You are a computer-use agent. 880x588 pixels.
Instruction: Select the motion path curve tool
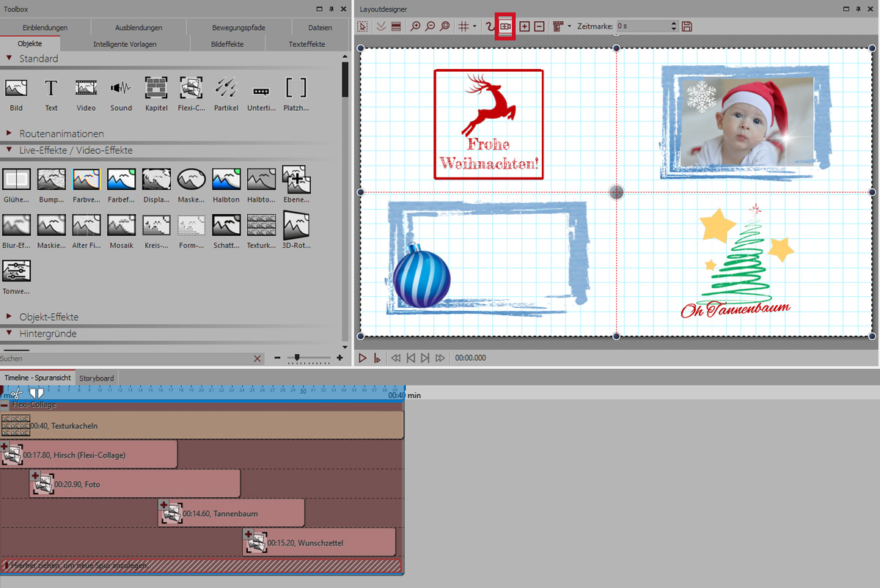point(489,26)
